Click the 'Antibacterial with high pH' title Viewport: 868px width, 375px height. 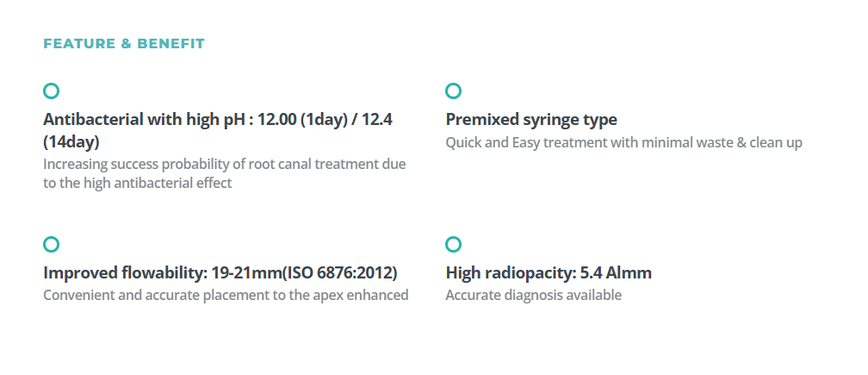tap(144, 120)
